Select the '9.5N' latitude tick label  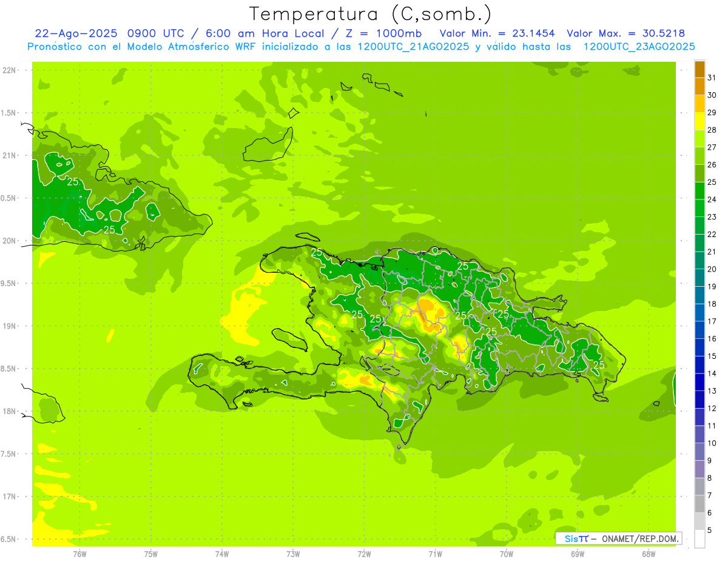coord(9,283)
